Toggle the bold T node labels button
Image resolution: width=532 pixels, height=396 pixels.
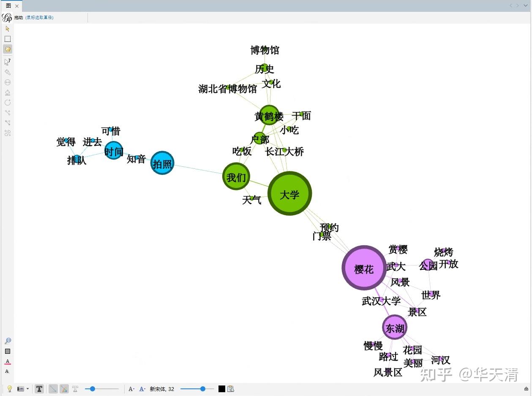click(x=39, y=389)
